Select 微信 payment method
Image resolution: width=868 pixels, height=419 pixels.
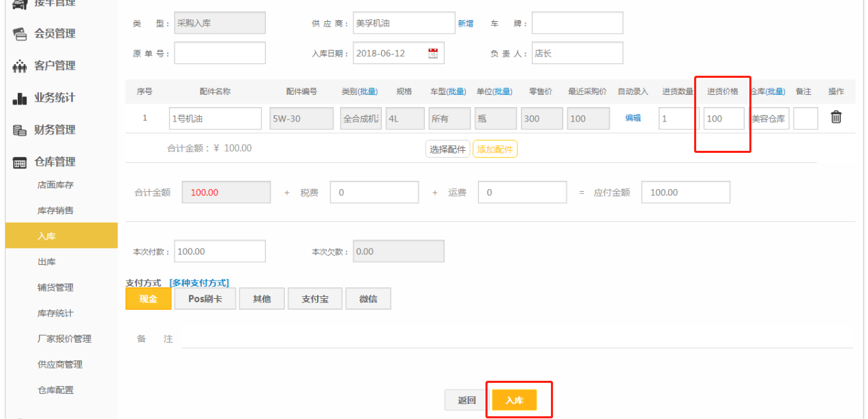368,299
